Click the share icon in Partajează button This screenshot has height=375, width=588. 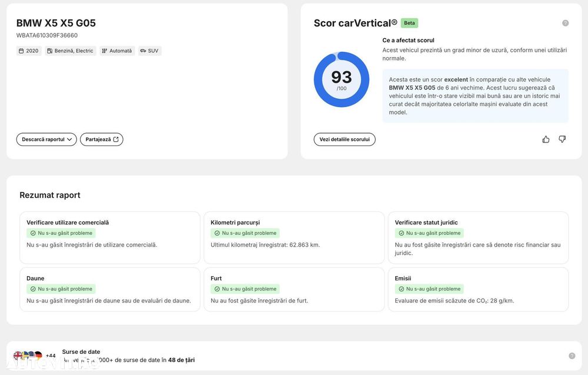pos(116,140)
